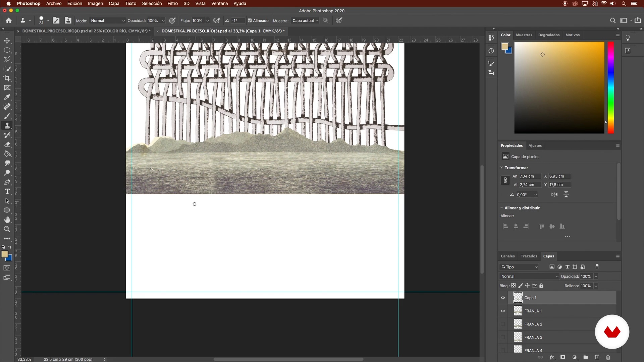This screenshot has height=362, width=644.
Task: Select the Eraser tool
Action: coord(7,144)
